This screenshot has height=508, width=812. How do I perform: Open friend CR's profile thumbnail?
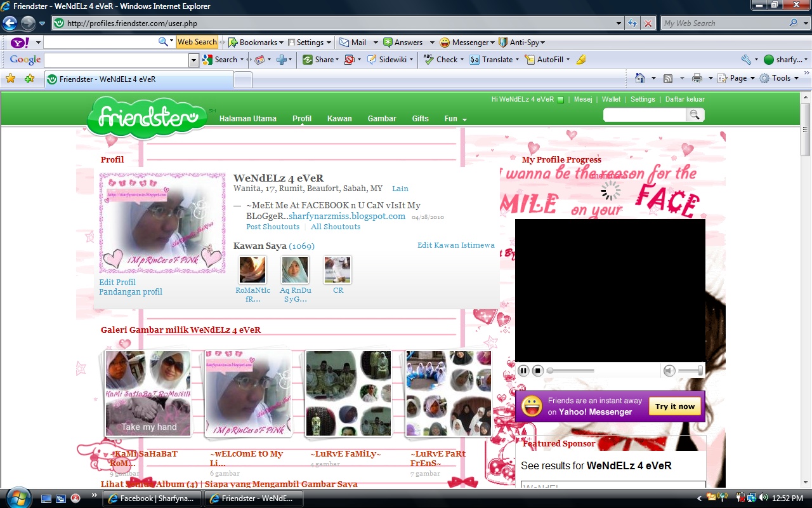click(x=337, y=270)
